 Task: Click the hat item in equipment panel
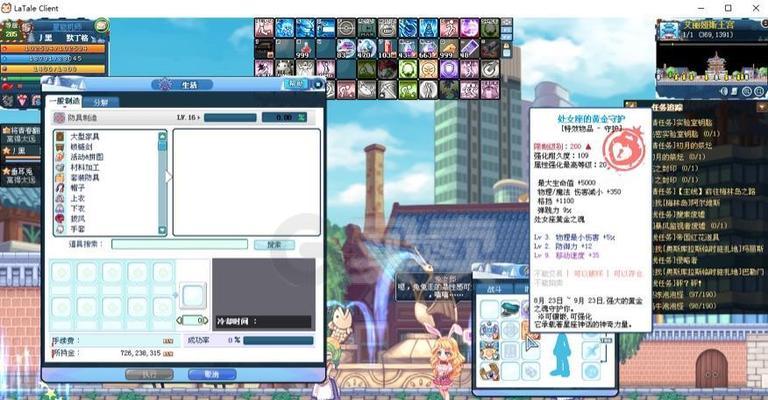point(510,309)
